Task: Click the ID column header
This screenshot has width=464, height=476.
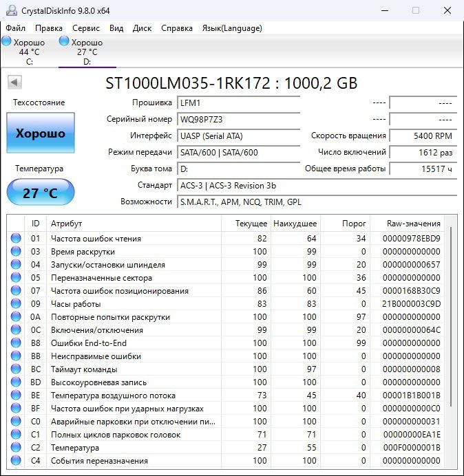Action: [x=36, y=224]
